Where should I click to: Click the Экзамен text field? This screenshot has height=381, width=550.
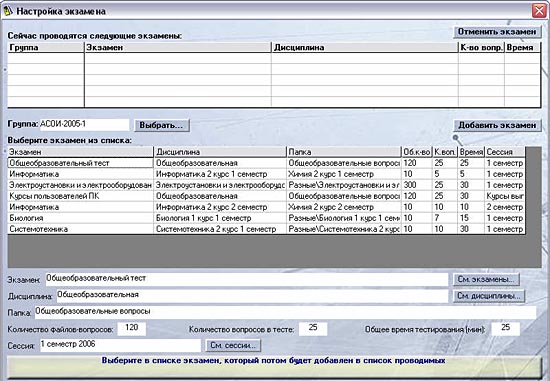[x=247, y=279]
